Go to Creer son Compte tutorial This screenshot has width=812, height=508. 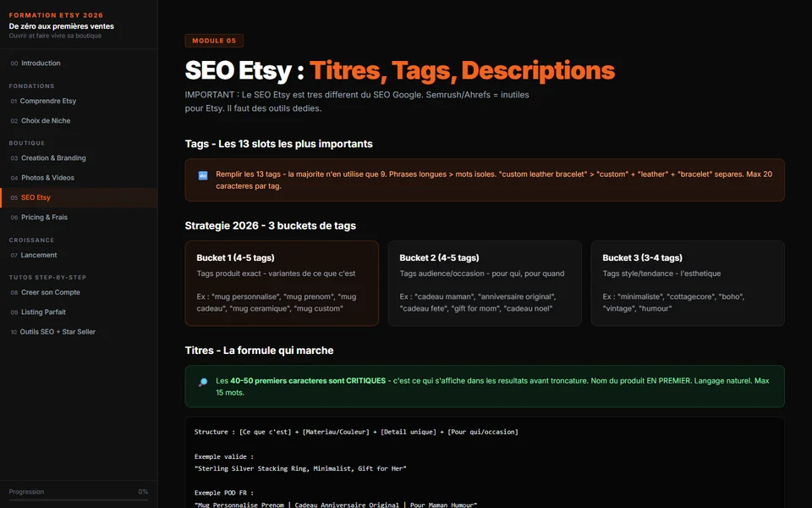click(x=79, y=292)
